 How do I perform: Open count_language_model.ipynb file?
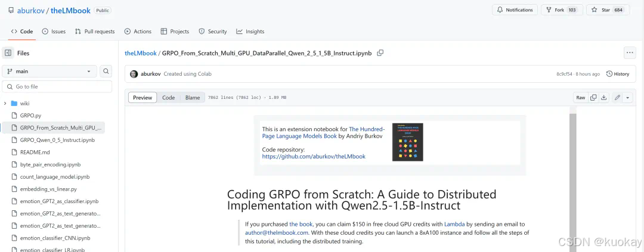(55, 177)
